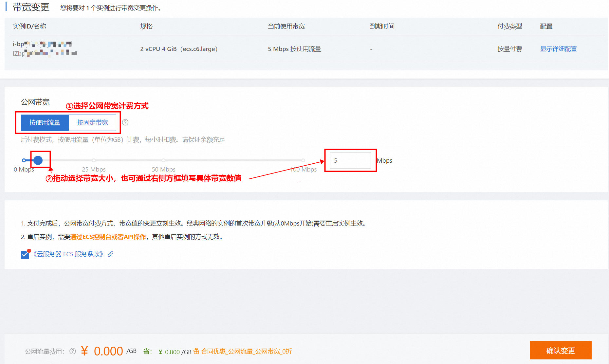The width and height of the screenshot is (609, 364).
Task: Click the instance ID starting with i-bp
Action: point(42,44)
